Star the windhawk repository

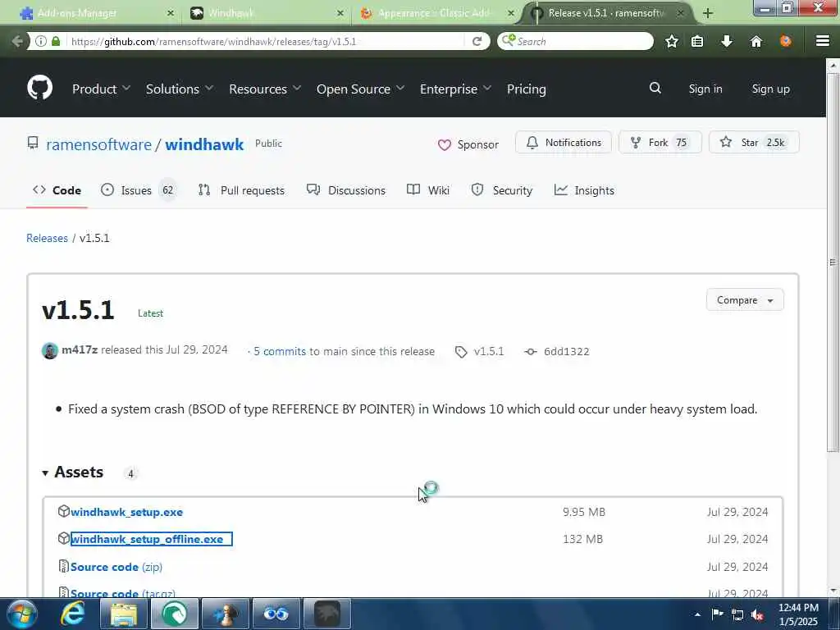(x=754, y=143)
